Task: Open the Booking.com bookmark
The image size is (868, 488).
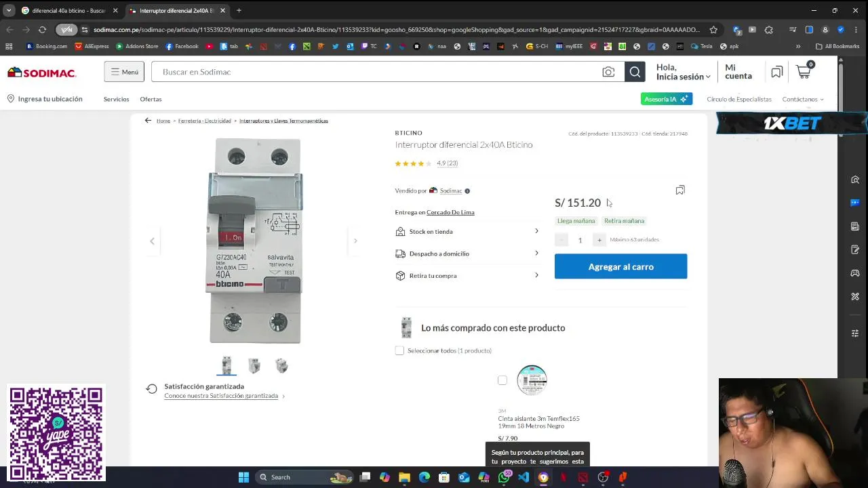Action: point(46,46)
